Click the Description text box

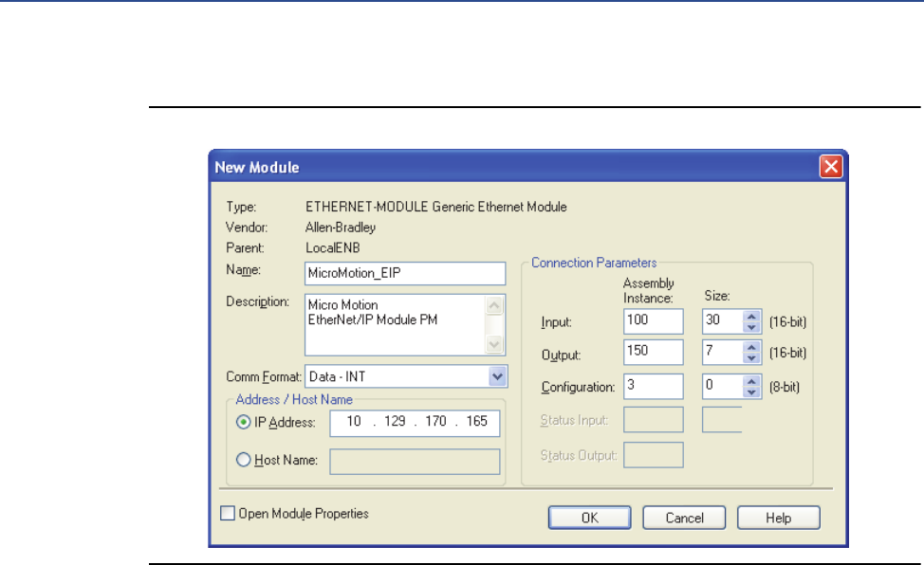(396, 323)
